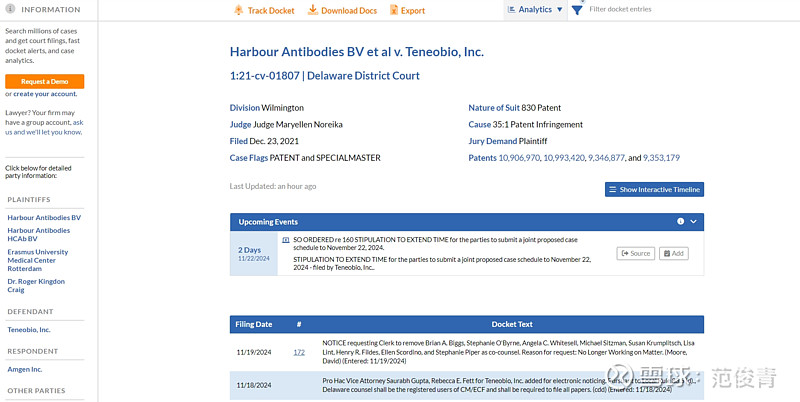The image size is (800, 402).
Task: Click the Case Flags label
Action: pyautogui.click(x=248, y=158)
